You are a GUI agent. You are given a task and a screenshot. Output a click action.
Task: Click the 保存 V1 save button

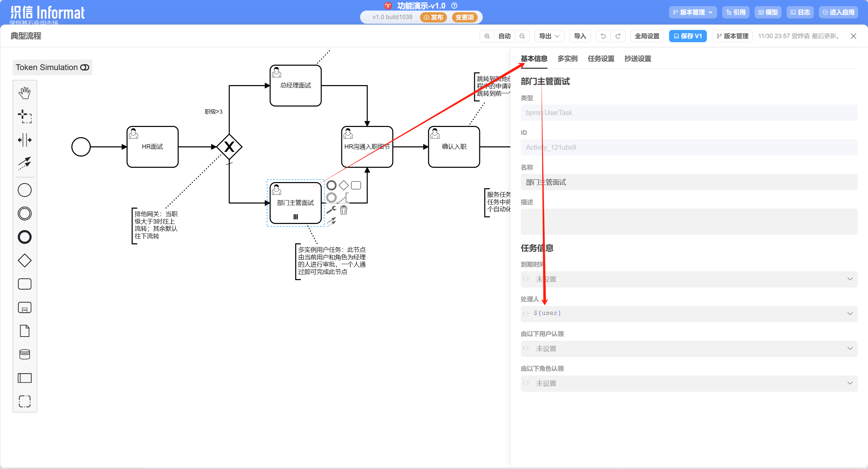[687, 36]
